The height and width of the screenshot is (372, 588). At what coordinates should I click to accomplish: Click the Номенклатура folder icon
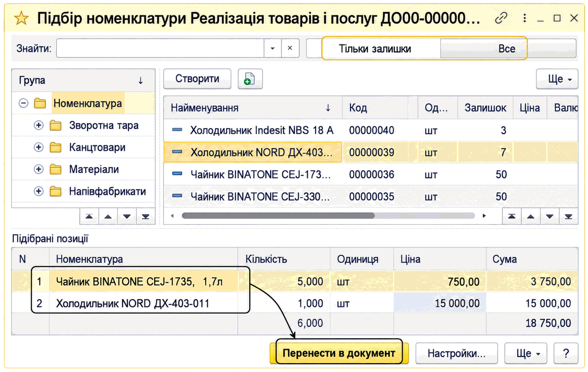click(x=40, y=103)
